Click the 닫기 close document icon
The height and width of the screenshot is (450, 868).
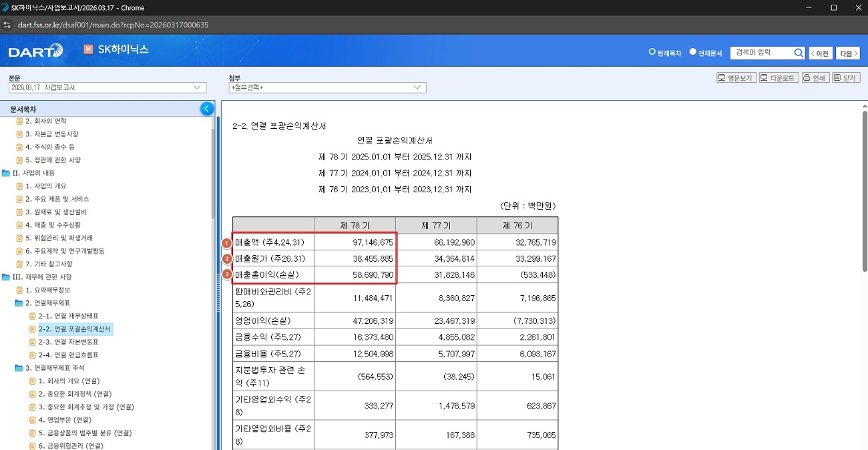tap(846, 77)
